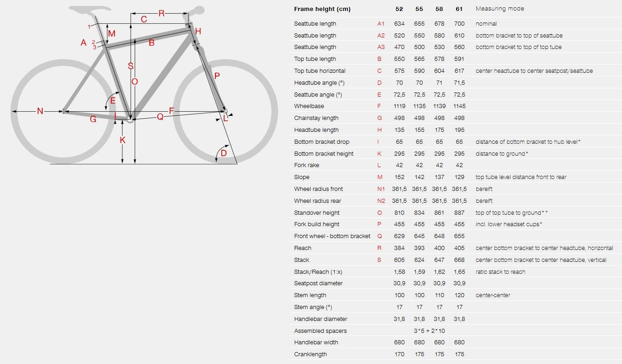Click the red N label beside rear wheel

pos(40,111)
